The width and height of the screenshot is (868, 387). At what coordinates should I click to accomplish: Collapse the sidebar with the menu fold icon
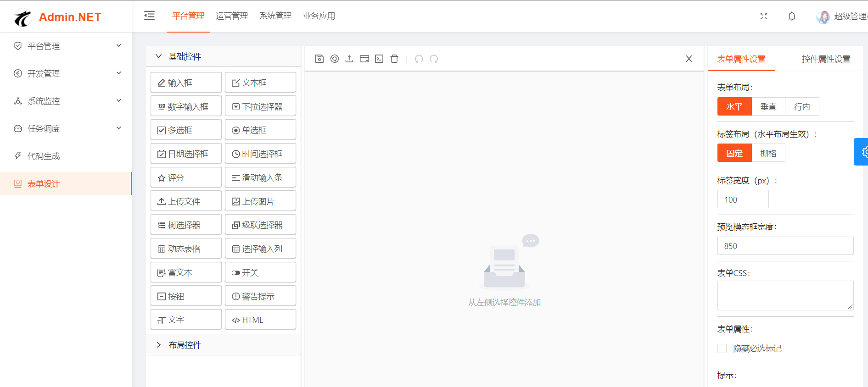[150, 16]
